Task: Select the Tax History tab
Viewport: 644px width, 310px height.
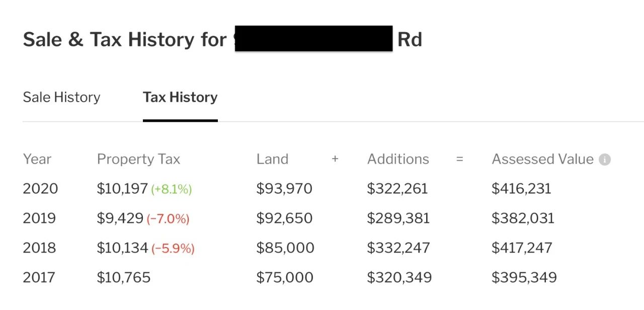Action: pyautogui.click(x=180, y=97)
